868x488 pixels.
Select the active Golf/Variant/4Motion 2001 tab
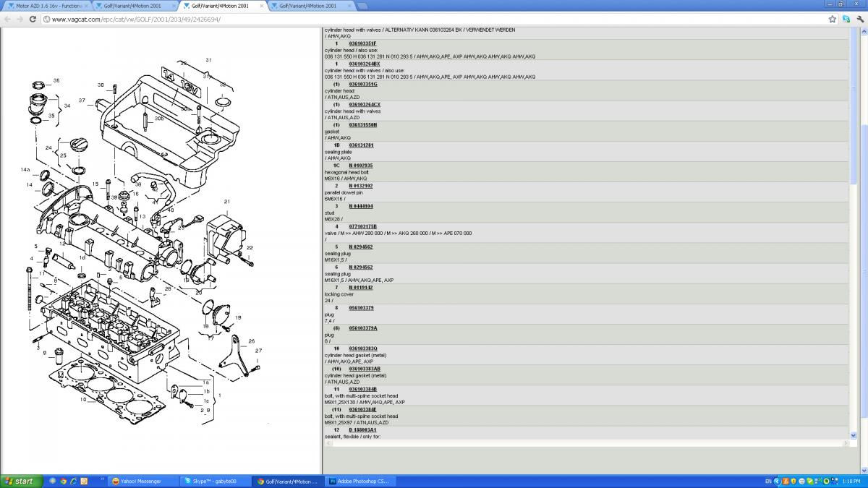point(222,6)
